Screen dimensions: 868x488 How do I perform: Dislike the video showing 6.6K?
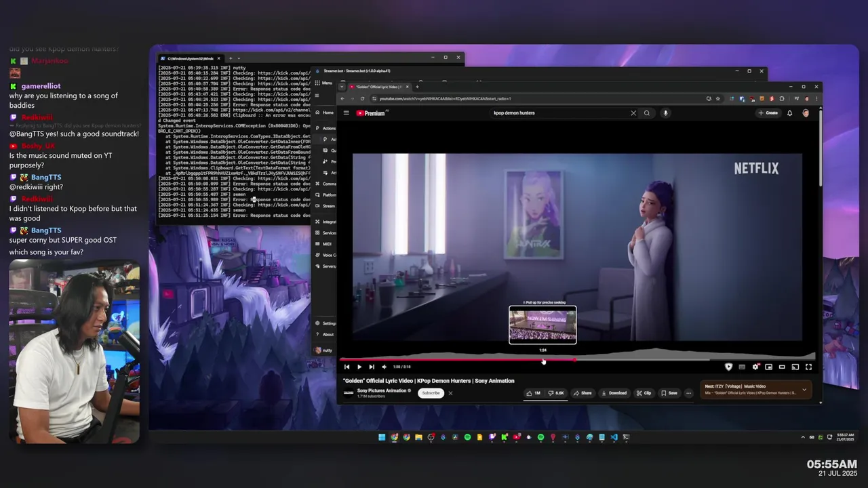pyautogui.click(x=556, y=393)
